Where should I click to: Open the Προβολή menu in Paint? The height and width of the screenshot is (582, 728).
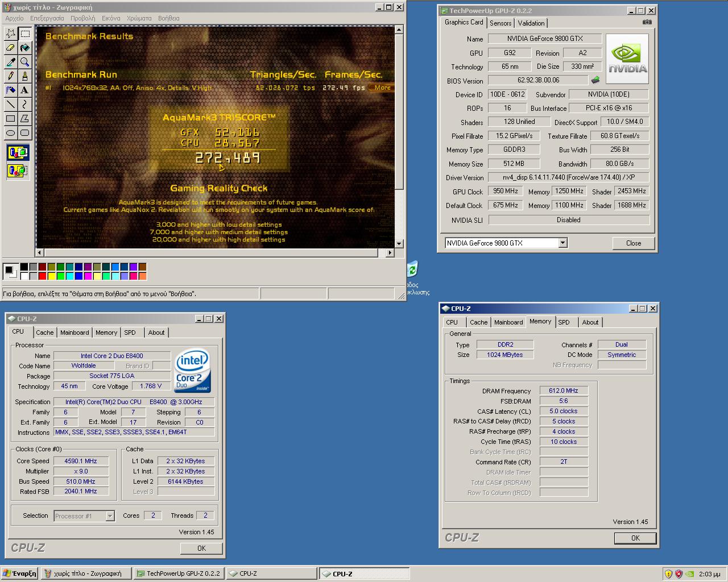83,18
